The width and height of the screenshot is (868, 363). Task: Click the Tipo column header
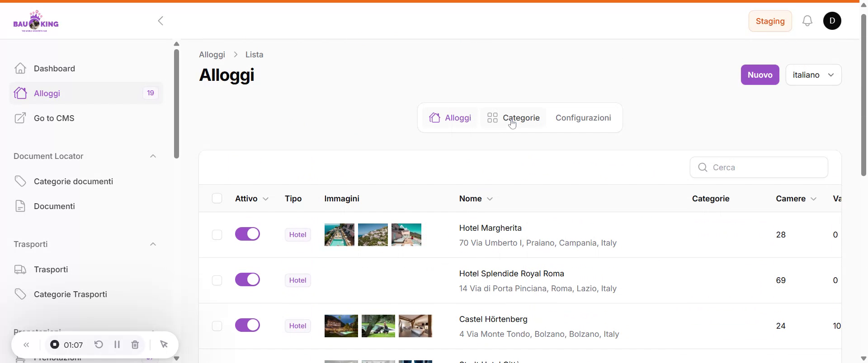point(293,199)
